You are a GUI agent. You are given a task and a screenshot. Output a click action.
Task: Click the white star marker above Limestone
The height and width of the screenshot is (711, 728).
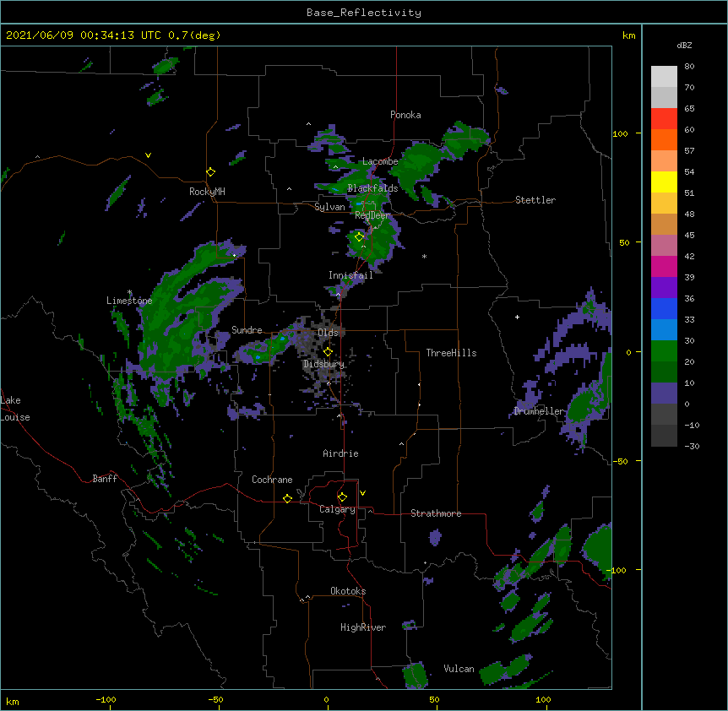tap(130, 292)
